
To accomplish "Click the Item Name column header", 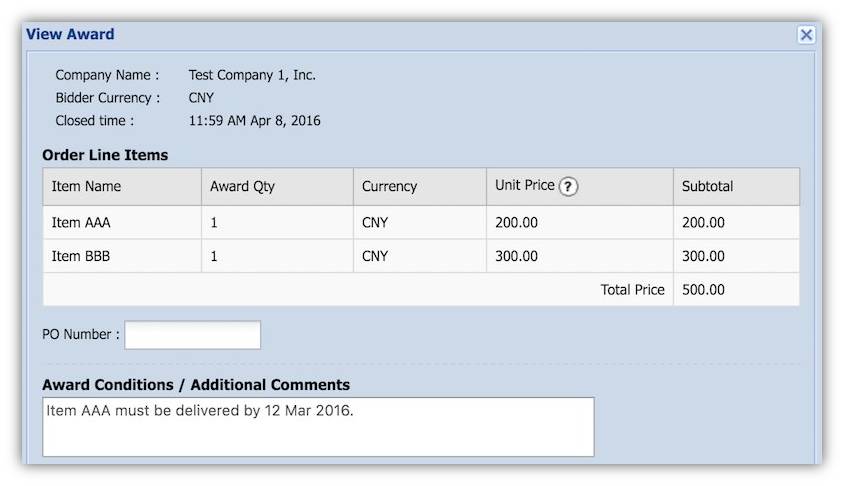I will click(86, 186).
